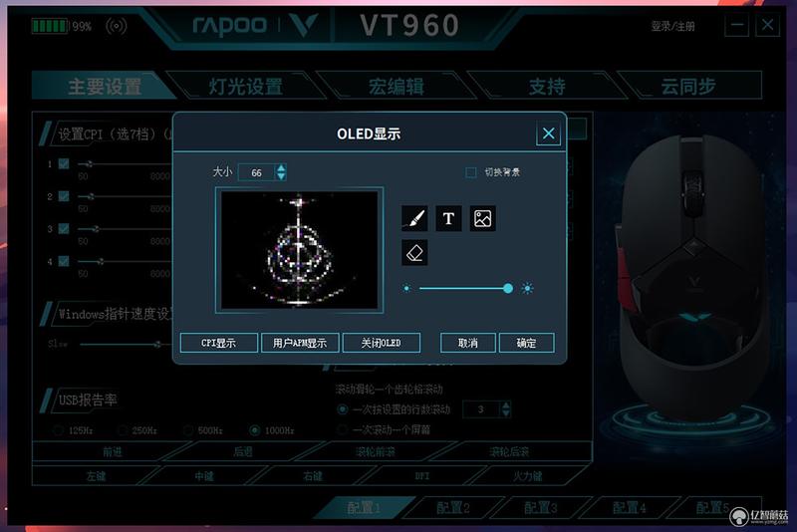Switch to the 灯光设置 tab
The image size is (797, 532).
click(246, 86)
